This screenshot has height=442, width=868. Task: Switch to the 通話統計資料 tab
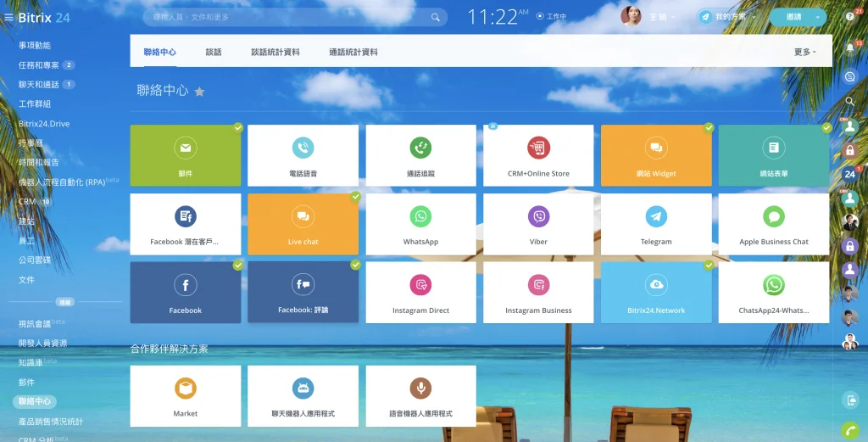click(353, 52)
